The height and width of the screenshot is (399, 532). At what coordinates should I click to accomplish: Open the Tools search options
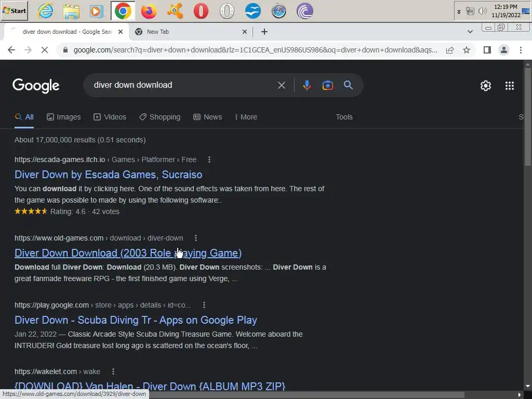click(x=344, y=117)
